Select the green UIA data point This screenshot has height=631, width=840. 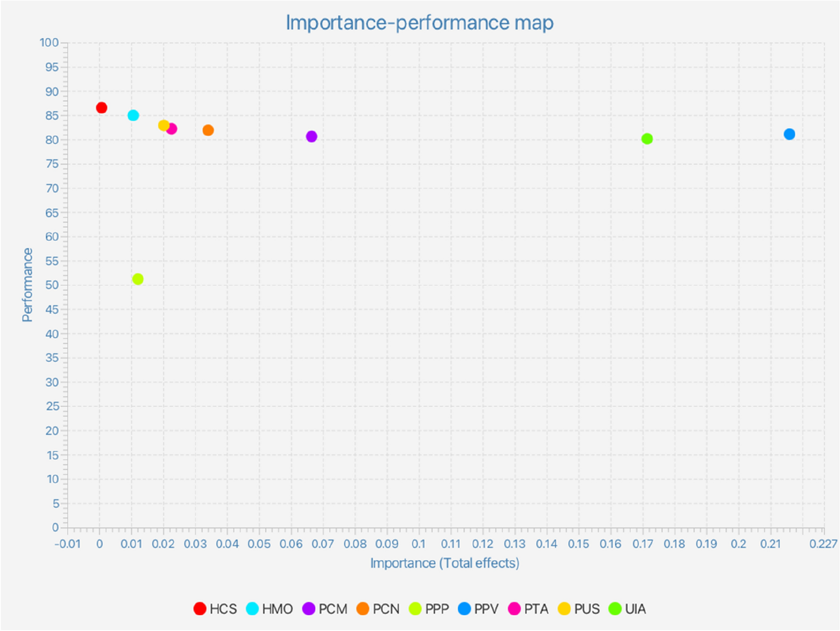pos(647,139)
